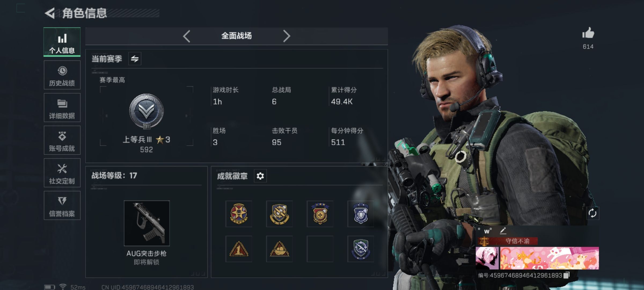This screenshot has width=644, height=290.
Task: Select the red star achievement badge
Action: (239, 214)
